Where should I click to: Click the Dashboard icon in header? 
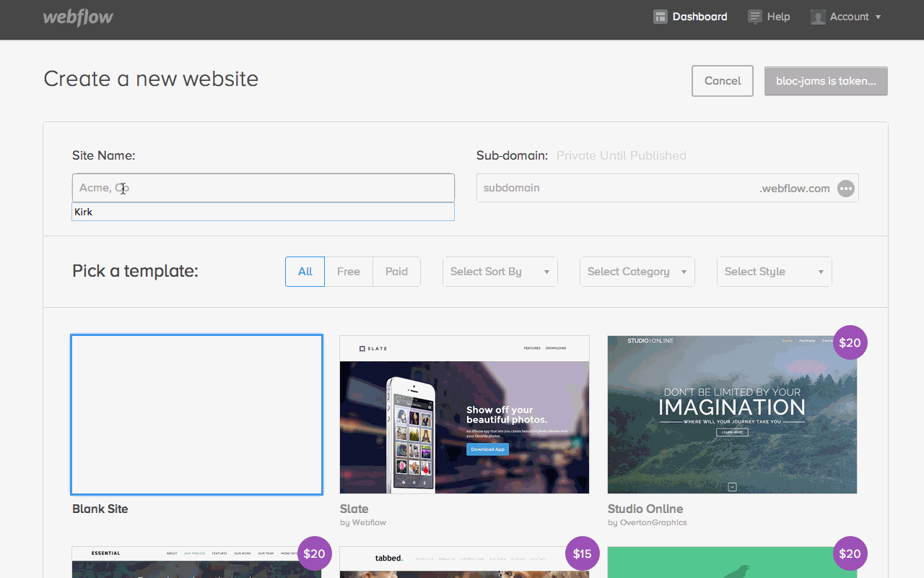pyautogui.click(x=660, y=17)
